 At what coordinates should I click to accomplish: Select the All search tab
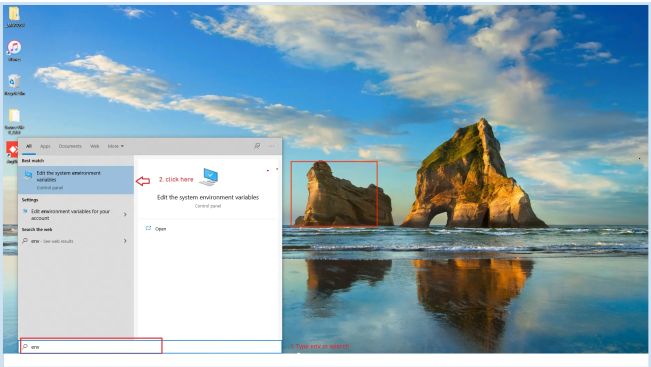[x=29, y=146]
